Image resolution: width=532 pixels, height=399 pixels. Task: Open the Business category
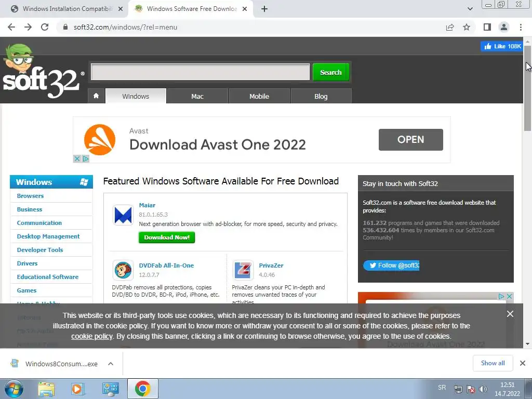pos(30,209)
